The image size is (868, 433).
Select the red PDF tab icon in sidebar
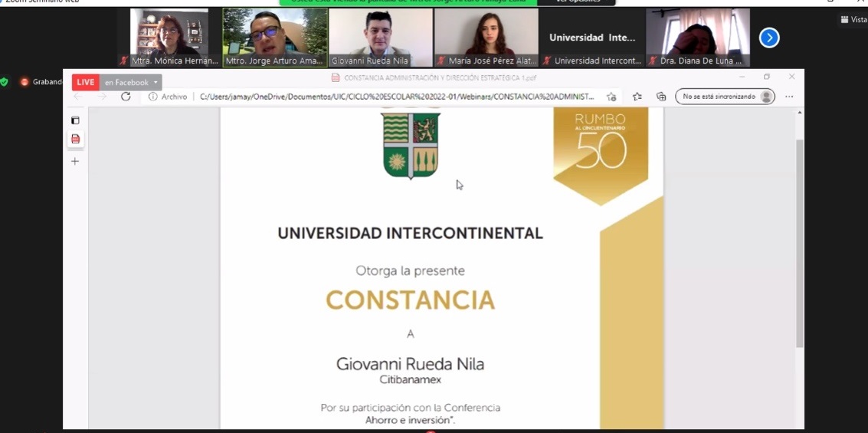75,139
